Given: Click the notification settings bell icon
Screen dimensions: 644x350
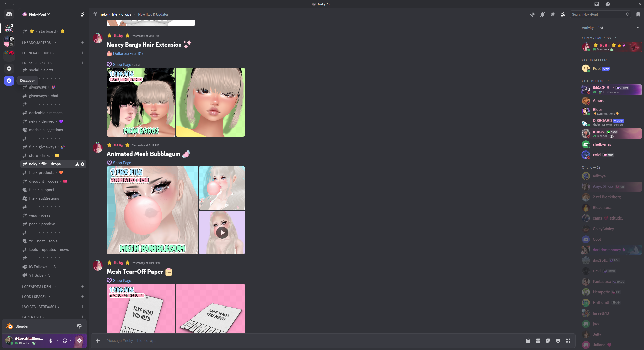Looking at the screenshot, I should pos(542,14).
